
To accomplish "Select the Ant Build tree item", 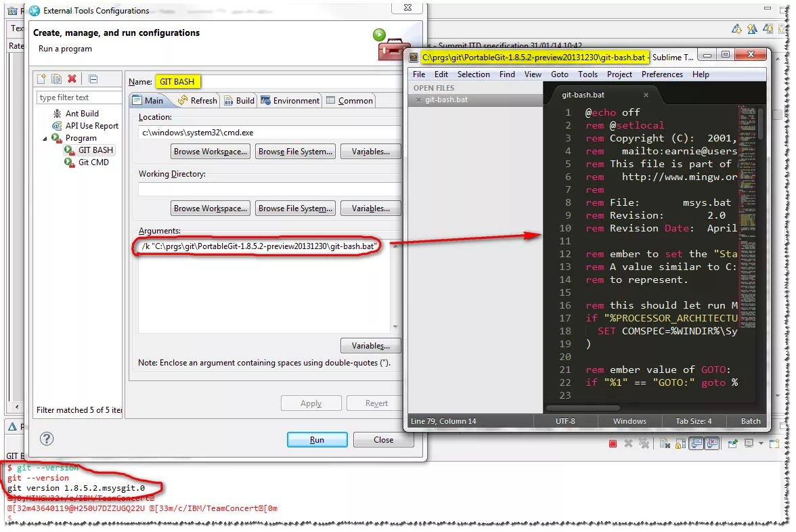I will pyautogui.click(x=82, y=114).
